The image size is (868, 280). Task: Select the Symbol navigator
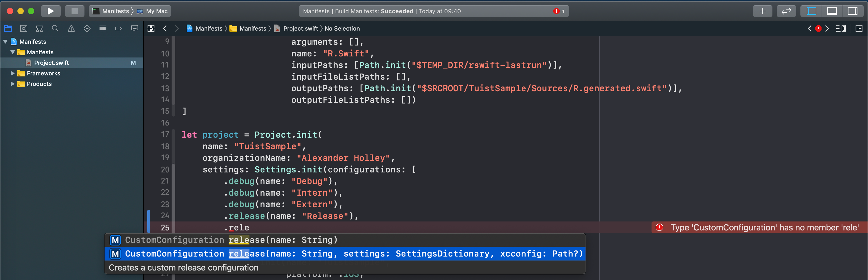(39, 28)
